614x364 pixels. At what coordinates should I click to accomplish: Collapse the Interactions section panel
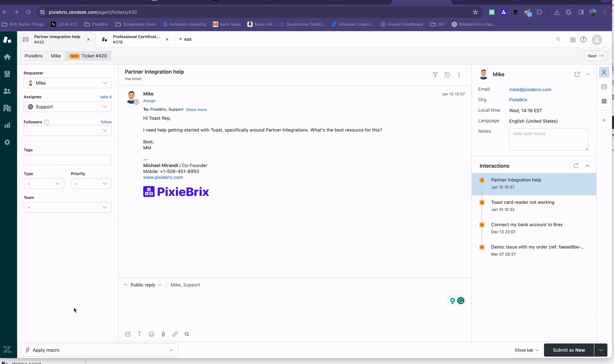click(588, 165)
